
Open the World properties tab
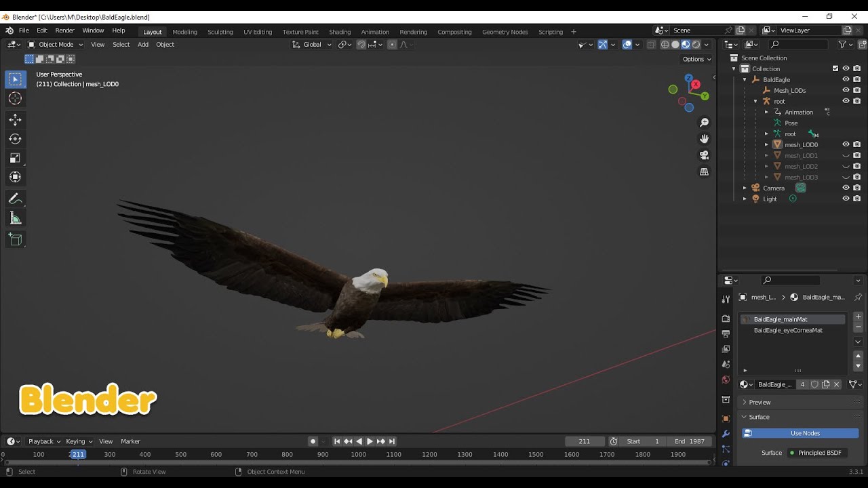[x=726, y=380]
